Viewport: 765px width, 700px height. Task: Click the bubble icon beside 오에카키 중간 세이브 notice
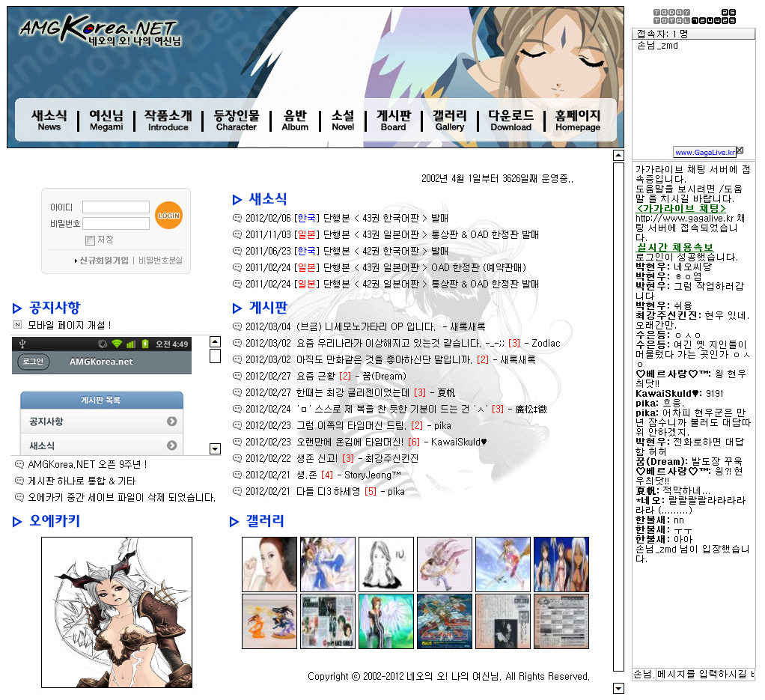[19, 498]
